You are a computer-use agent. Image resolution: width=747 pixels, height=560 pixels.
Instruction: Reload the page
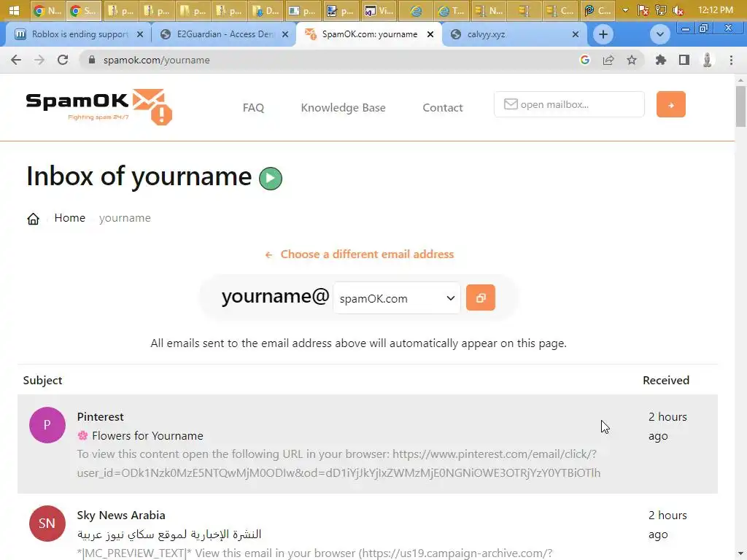[63, 60]
